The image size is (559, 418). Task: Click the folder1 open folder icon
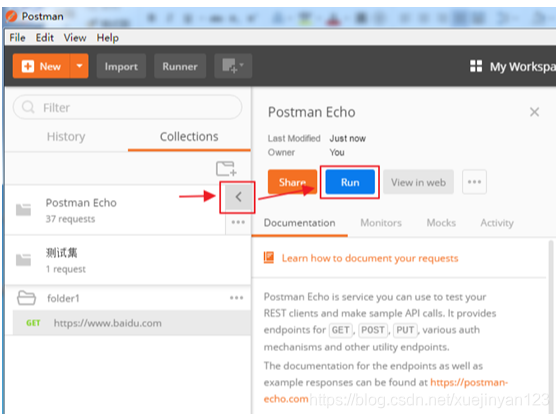(26, 298)
